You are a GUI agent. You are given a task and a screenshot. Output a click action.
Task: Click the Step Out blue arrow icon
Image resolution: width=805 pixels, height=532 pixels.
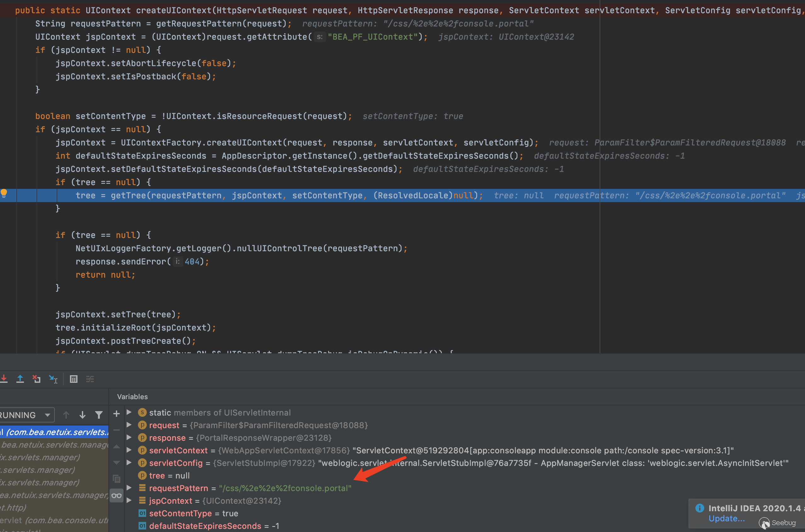click(20, 379)
